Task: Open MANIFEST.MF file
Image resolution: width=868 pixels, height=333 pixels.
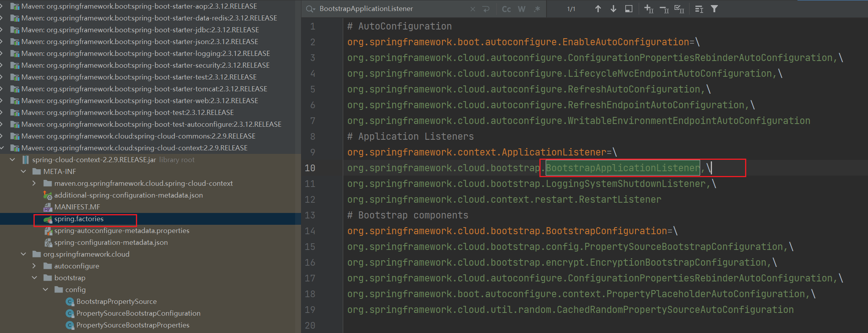Action: click(77, 207)
